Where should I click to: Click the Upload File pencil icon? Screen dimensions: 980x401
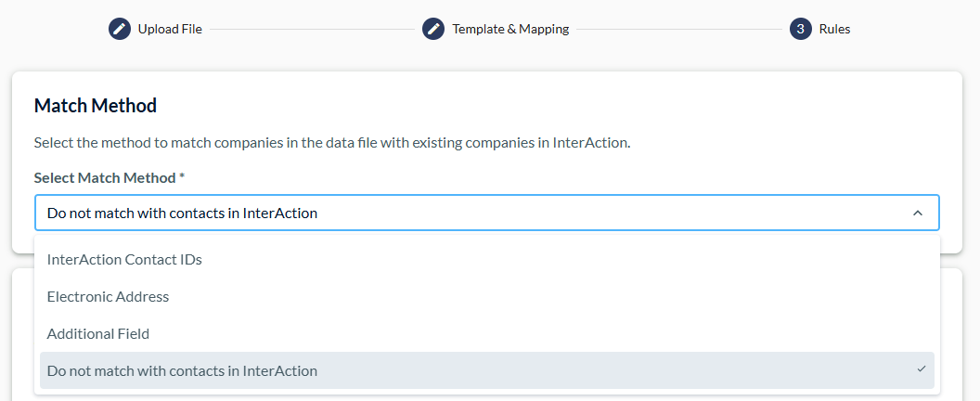(x=120, y=29)
